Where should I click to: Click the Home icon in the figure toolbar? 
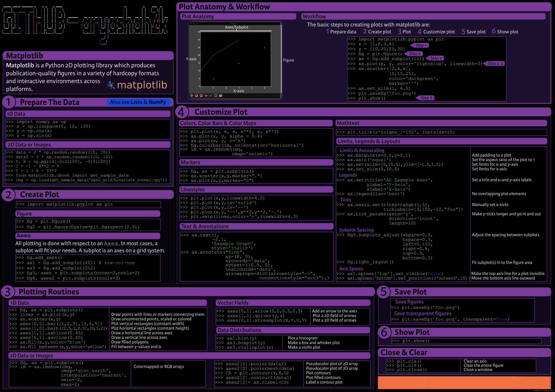(x=192, y=96)
